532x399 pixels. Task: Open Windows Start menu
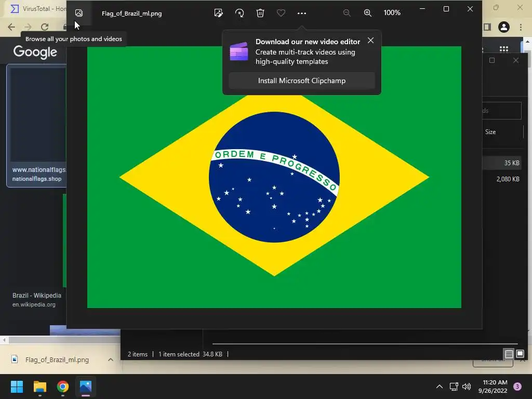pos(17,387)
